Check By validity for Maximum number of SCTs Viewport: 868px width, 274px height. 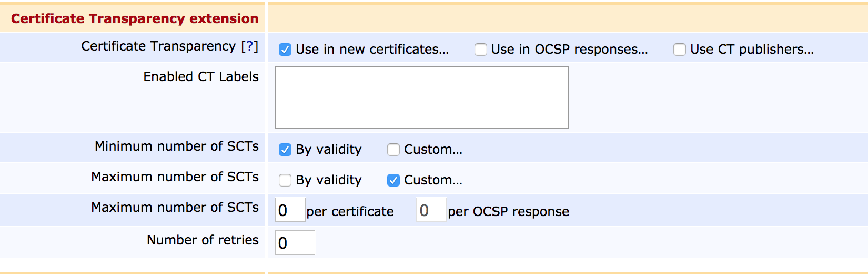tap(285, 180)
